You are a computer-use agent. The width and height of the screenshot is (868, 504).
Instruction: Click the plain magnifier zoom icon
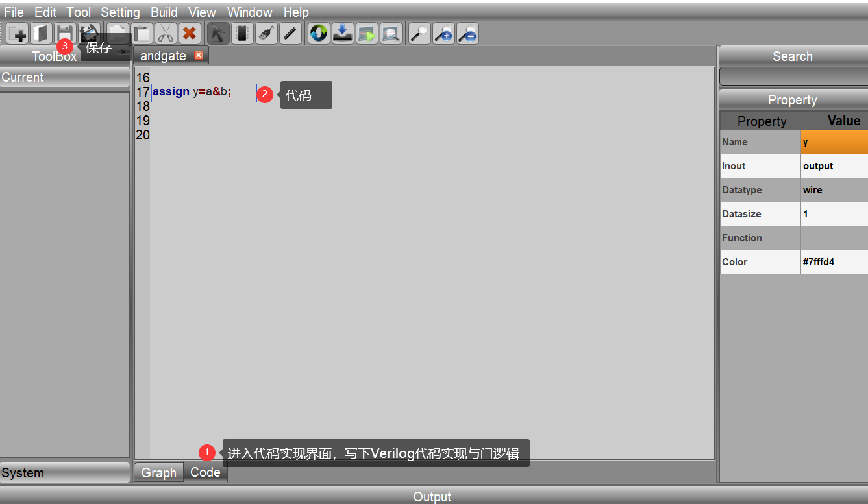point(419,34)
